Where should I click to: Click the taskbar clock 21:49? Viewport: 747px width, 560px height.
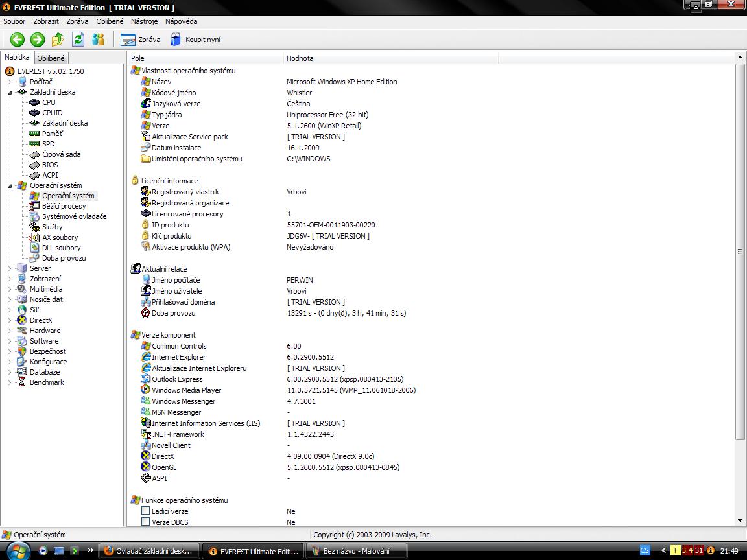point(729,551)
